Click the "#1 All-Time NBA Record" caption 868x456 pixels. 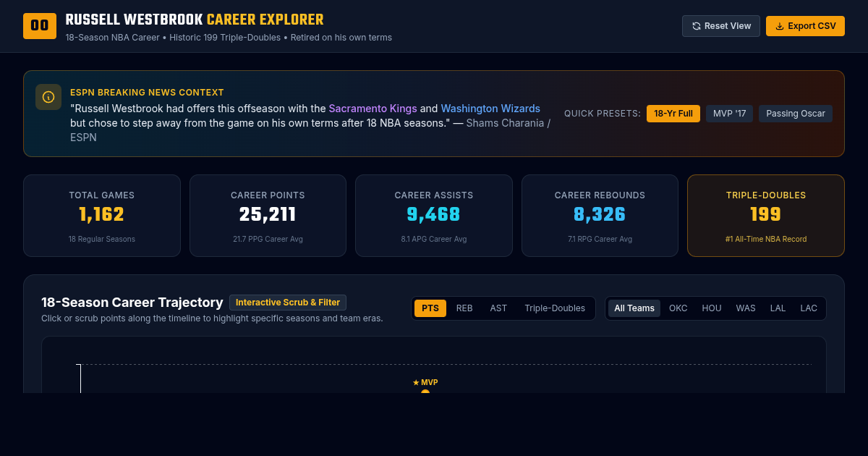click(766, 239)
